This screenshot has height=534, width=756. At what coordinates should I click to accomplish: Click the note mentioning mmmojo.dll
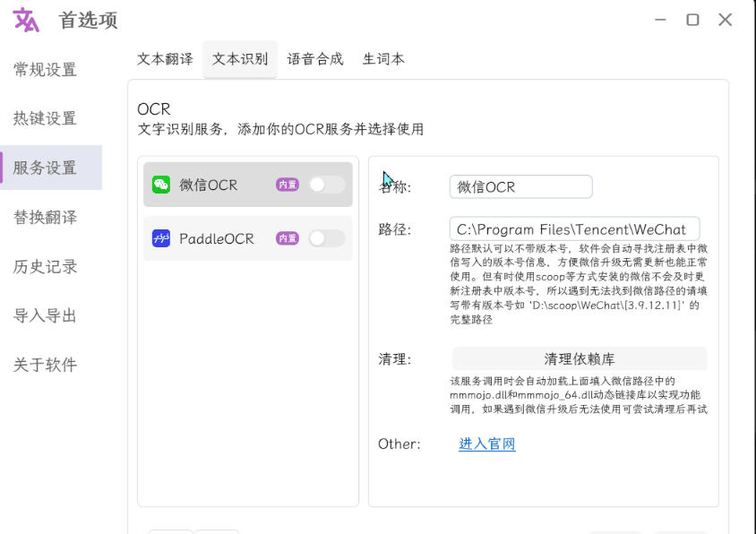[579, 395]
